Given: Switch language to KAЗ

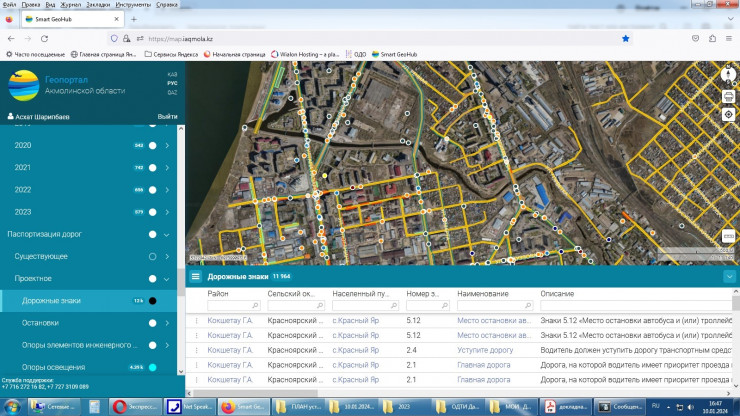Looking at the screenshot, I should pos(172,74).
